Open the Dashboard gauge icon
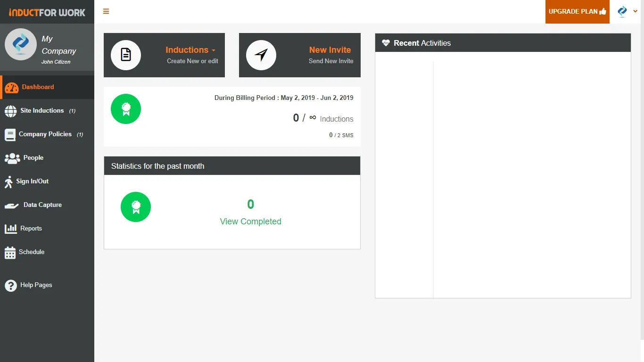This screenshot has height=362, width=644. [12, 88]
